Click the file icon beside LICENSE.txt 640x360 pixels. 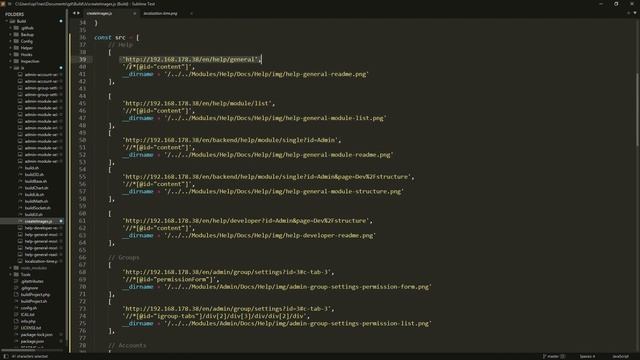coord(16,328)
